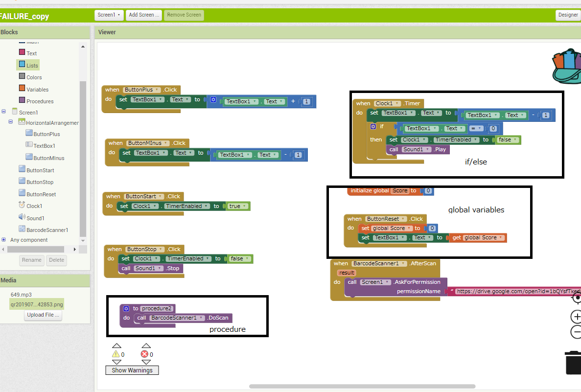Open Screen1 dropdown in top bar
The image size is (581, 392).
coord(109,15)
